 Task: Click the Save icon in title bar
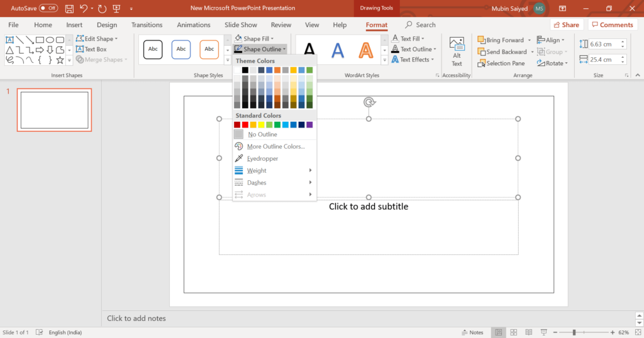69,8
